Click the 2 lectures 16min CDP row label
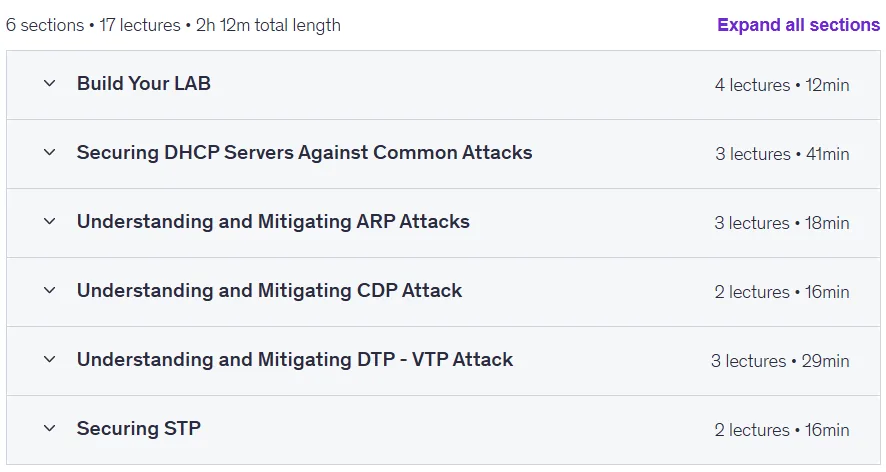The height and width of the screenshot is (472, 886). [x=781, y=292]
